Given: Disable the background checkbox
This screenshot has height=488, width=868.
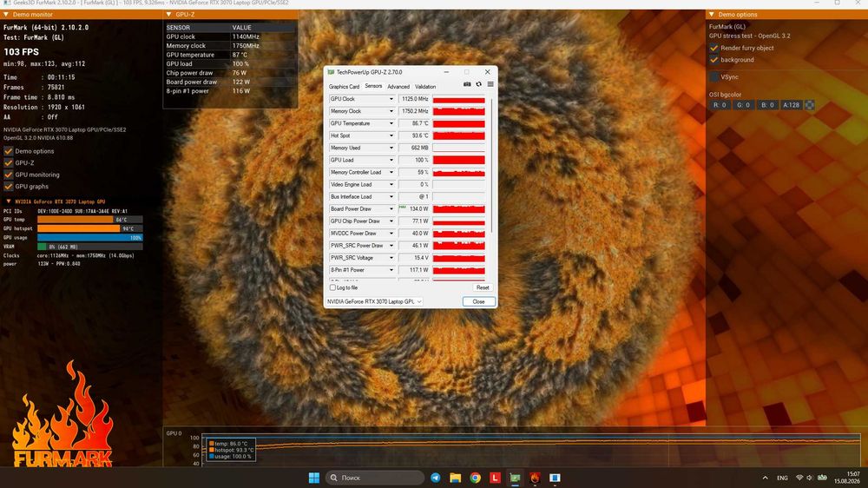Looking at the screenshot, I should 714,59.
